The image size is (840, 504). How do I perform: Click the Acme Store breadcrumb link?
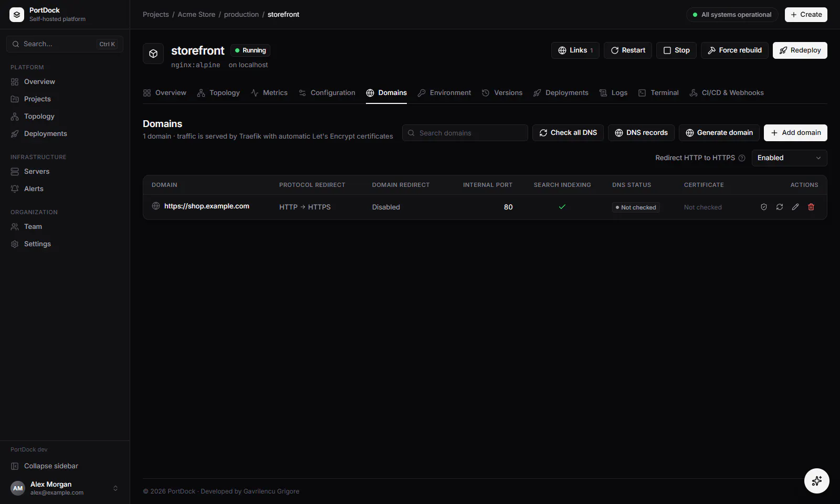click(196, 15)
